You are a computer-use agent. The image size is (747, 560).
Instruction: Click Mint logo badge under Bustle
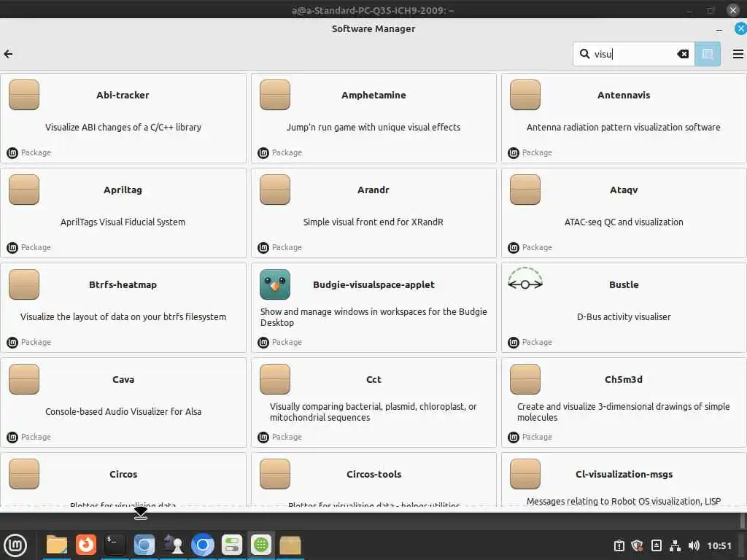point(514,343)
